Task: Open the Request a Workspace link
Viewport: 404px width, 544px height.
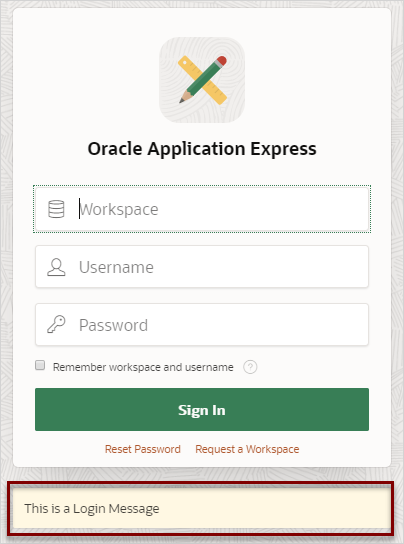Action: click(x=247, y=449)
